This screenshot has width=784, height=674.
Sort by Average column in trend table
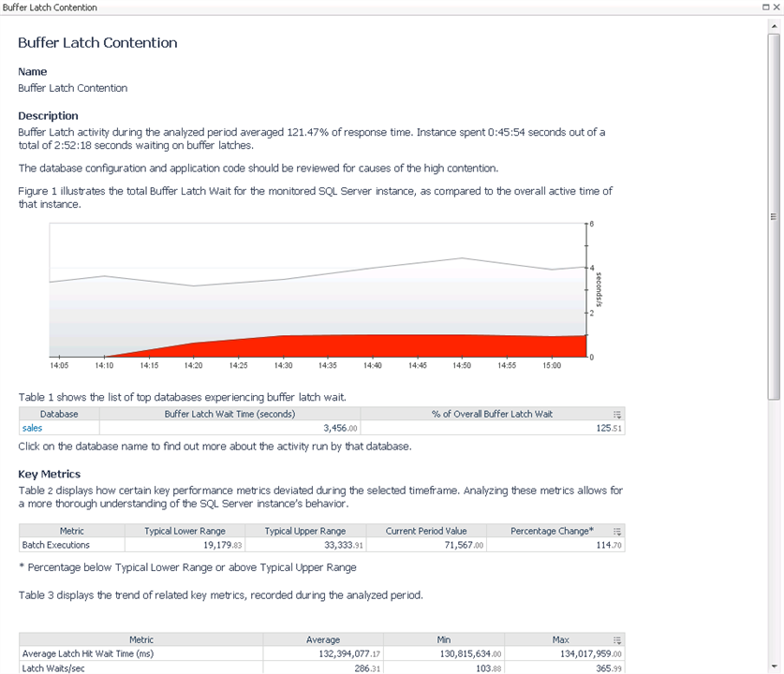pyautogui.click(x=324, y=640)
